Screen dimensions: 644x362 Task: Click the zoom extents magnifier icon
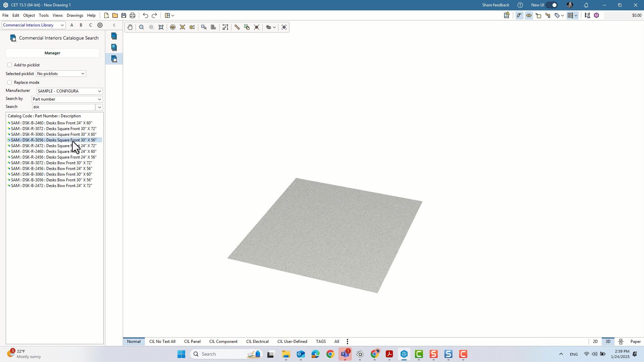tap(161, 27)
